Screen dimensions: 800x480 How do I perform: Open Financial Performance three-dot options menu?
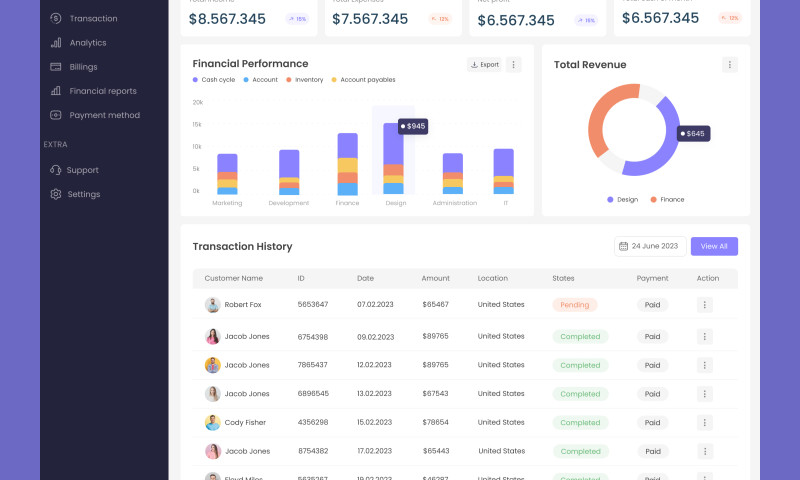click(514, 65)
